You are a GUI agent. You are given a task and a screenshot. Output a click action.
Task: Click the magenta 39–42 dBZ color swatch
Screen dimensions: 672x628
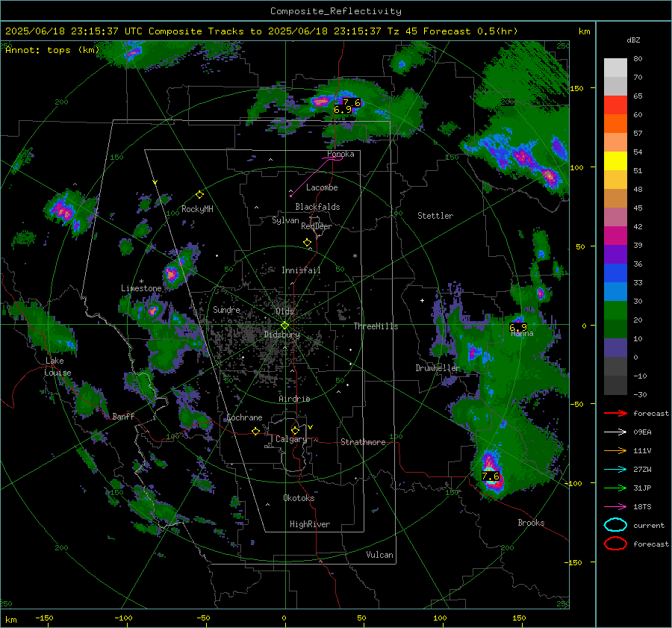[615, 236]
